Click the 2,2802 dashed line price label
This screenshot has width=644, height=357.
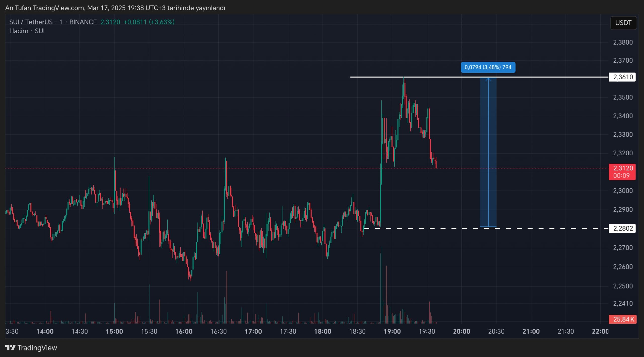pyautogui.click(x=622, y=228)
